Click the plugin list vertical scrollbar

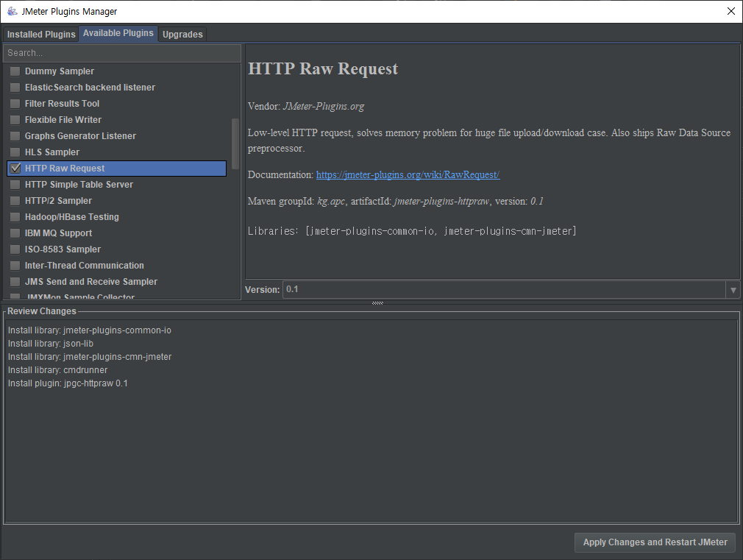click(x=235, y=143)
